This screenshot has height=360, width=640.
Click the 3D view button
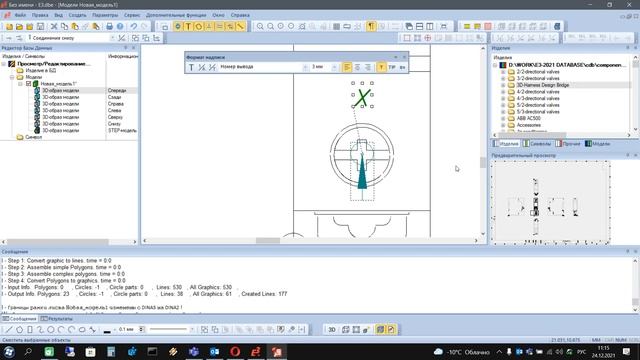pos(332,329)
